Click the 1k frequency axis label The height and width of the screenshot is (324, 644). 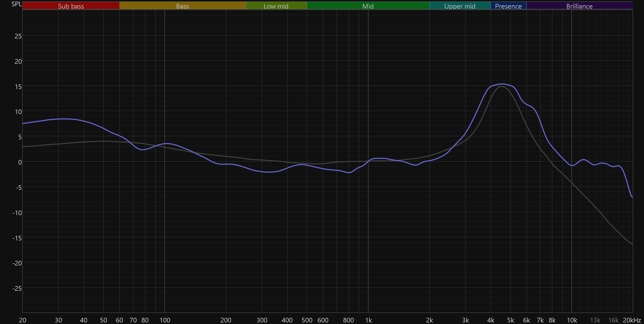[368, 320]
